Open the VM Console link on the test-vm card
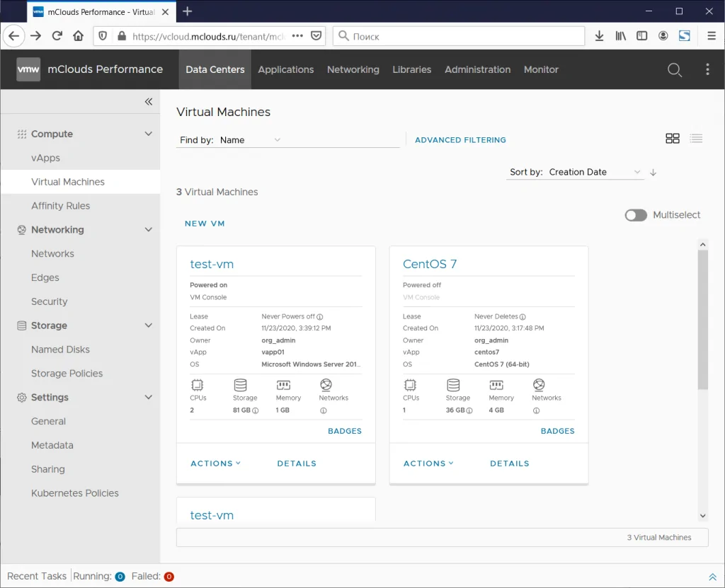 point(208,297)
